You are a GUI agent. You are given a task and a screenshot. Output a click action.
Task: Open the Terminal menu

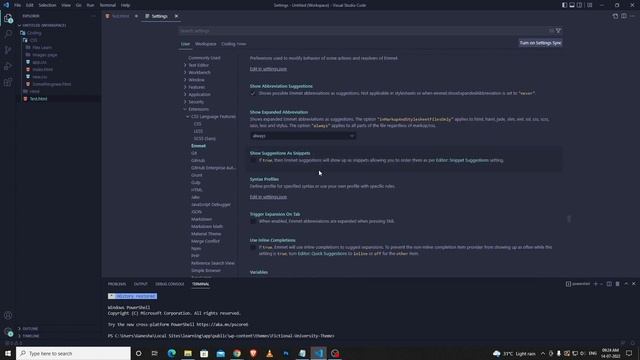pyautogui.click(x=108, y=5)
